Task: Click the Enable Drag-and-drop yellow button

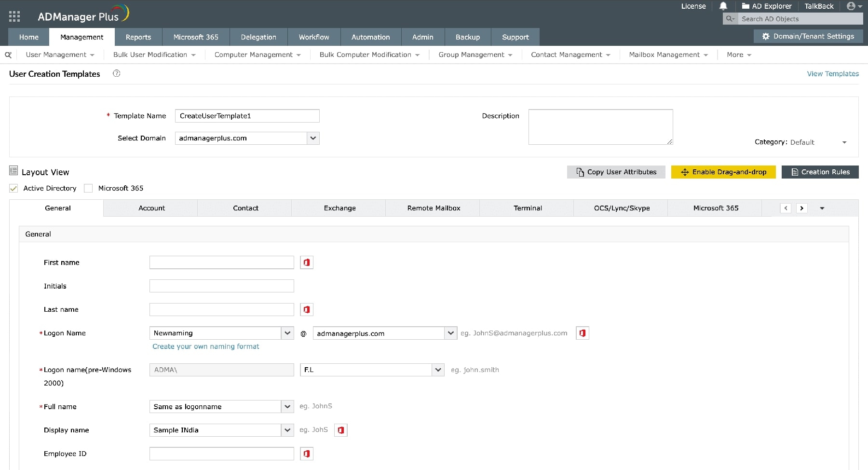Action: (723, 172)
